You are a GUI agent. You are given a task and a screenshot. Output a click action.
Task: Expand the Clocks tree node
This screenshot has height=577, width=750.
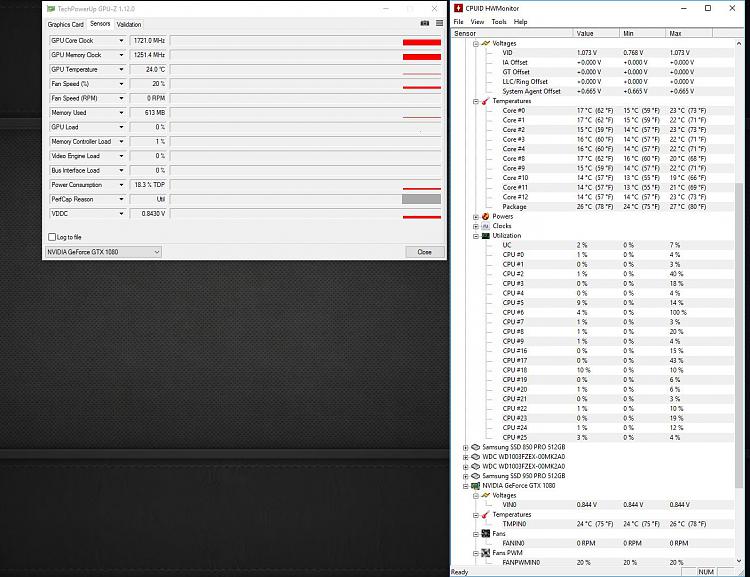[x=476, y=226]
